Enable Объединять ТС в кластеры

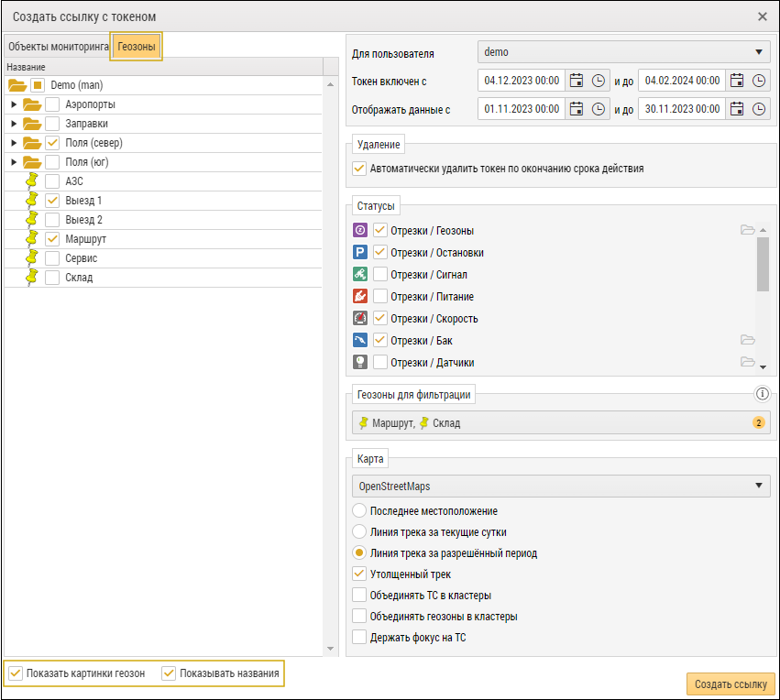click(x=359, y=596)
